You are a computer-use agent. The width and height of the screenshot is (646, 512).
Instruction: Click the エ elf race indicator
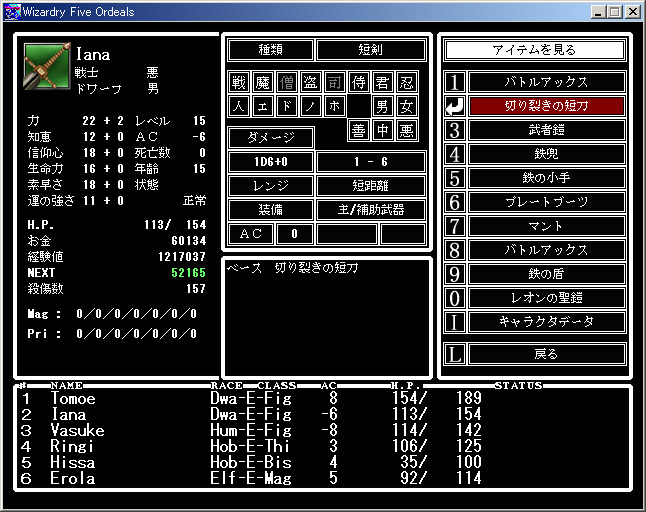262,106
